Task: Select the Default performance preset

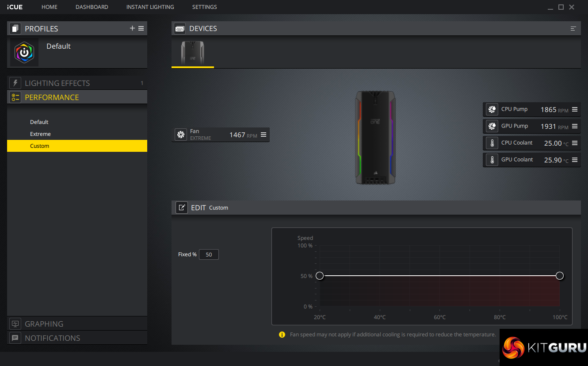Action: (39, 122)
